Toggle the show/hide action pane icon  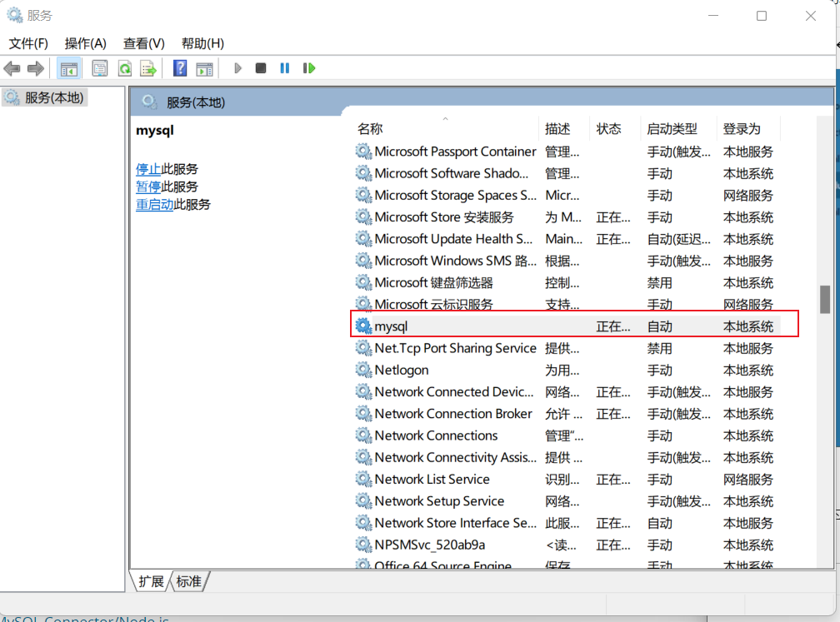pos(205,67)
